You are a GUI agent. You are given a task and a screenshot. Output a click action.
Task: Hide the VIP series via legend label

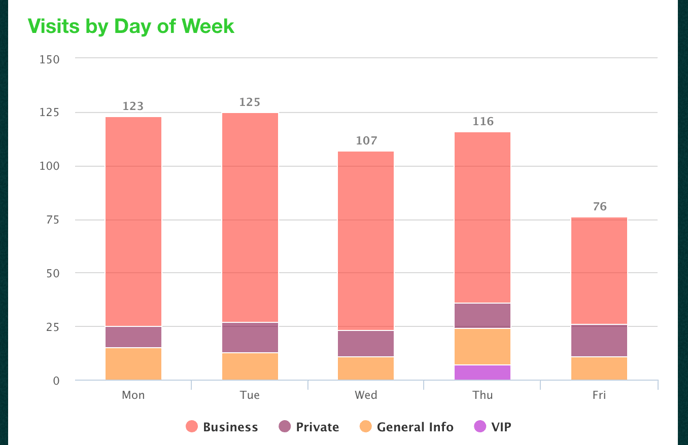tap(501, 427)
